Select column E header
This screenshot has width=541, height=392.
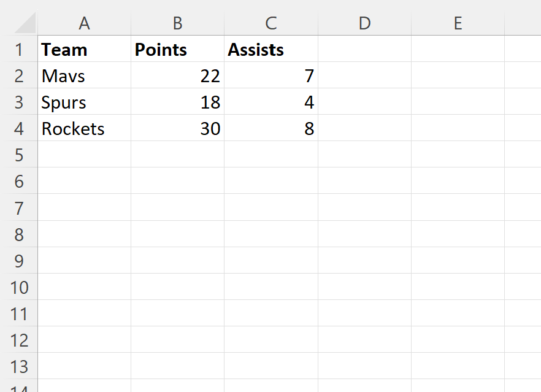point(458,23)
